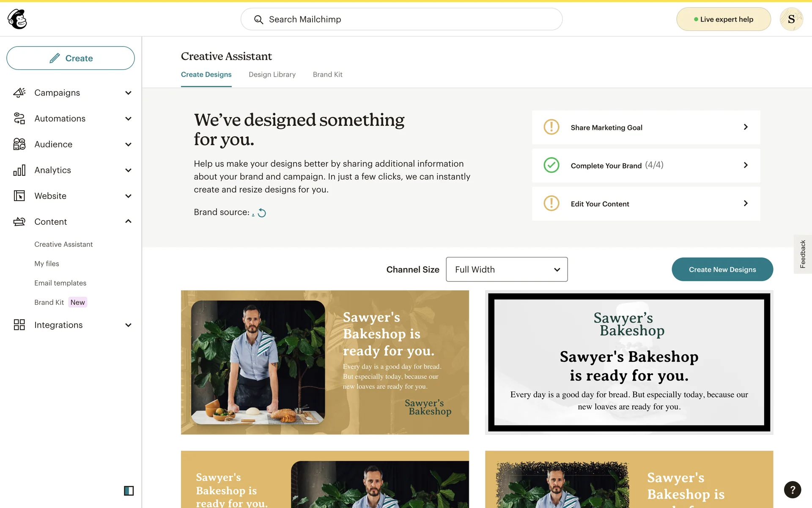Click the Analytics bar chart icon

coord(19,170)
